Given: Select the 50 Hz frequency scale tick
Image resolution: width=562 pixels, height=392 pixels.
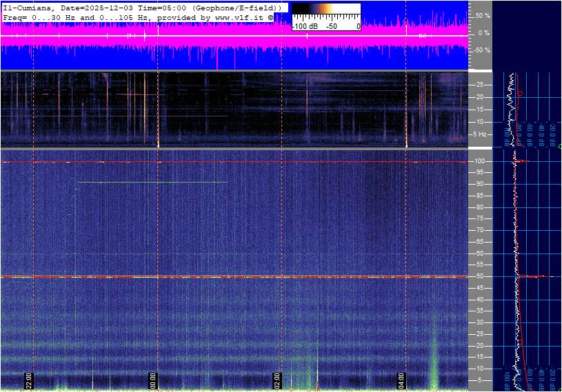Looking at the screenshot, I should [x=479, y=276].
